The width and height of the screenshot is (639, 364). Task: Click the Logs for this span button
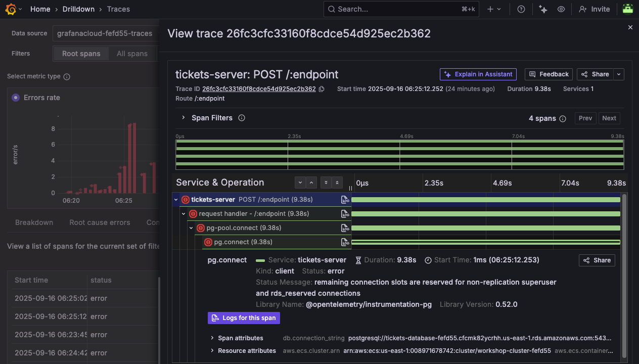pyautogui.click(x=244, y=318)
